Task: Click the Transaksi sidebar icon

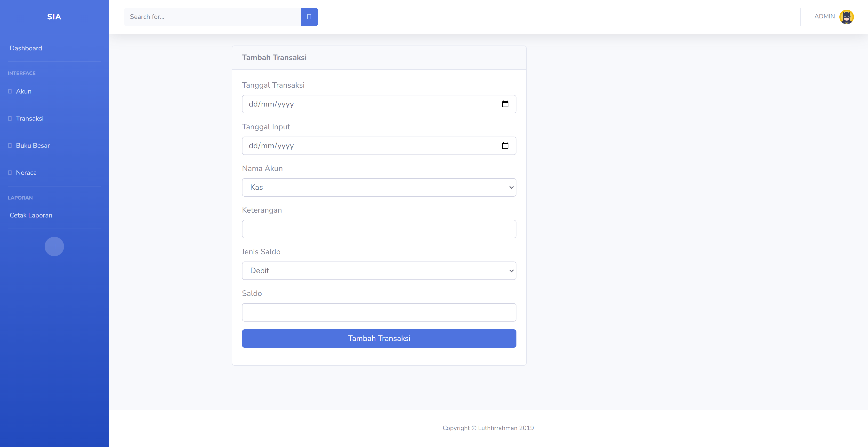Action: click(10, 118)
